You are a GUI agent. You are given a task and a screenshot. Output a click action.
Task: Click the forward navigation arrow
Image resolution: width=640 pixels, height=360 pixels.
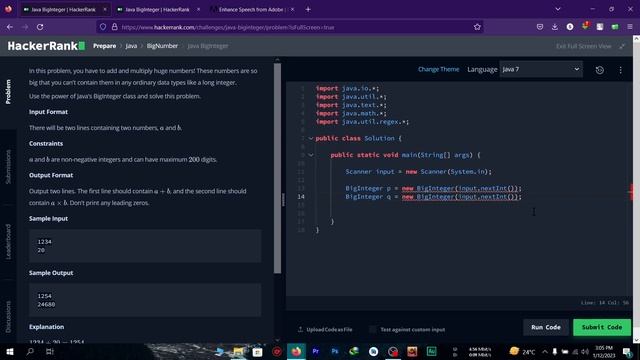coord(25,27)
